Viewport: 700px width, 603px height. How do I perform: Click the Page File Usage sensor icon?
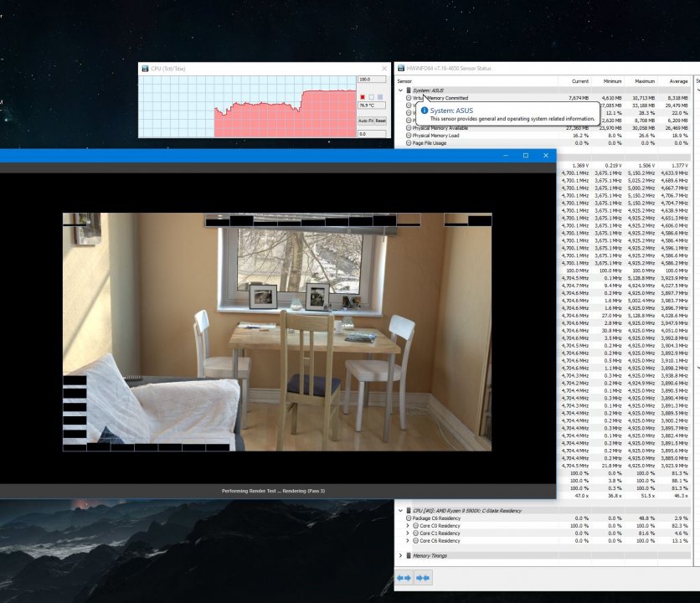tap(409, 143)
